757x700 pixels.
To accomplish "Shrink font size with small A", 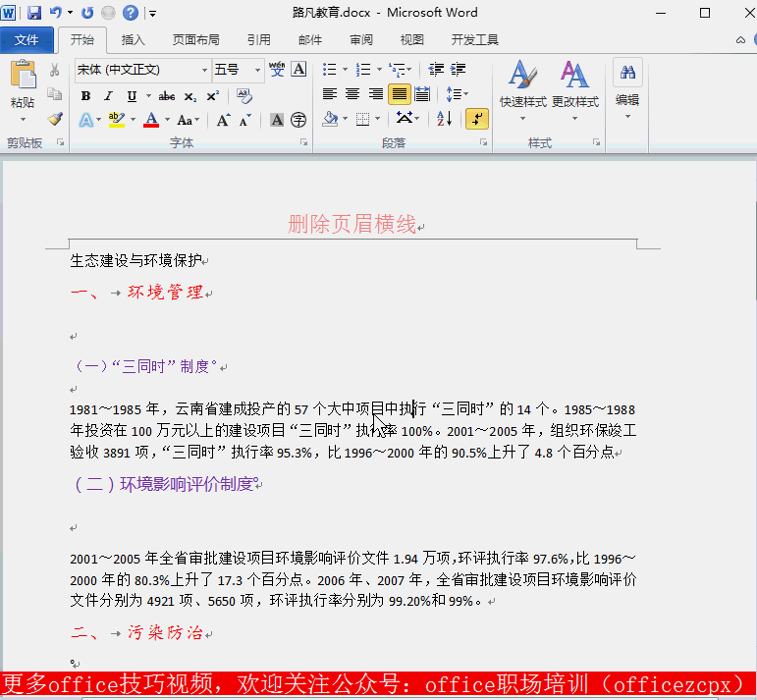I will point(244,120).
